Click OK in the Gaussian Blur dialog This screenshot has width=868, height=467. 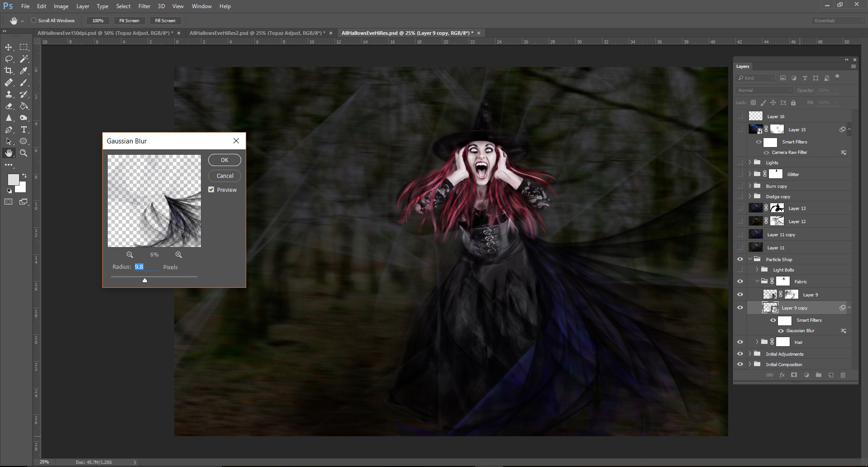(224, 160)
